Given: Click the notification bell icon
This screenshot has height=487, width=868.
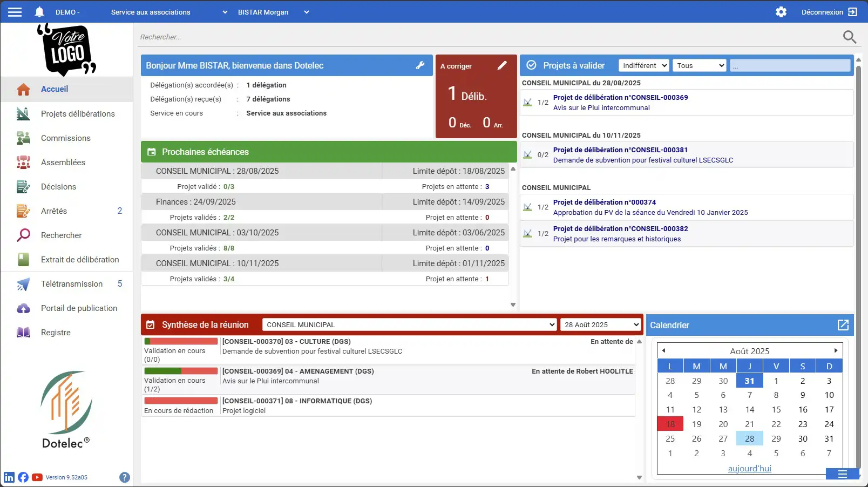Looking at the screenshot, I should click(39, 12).
